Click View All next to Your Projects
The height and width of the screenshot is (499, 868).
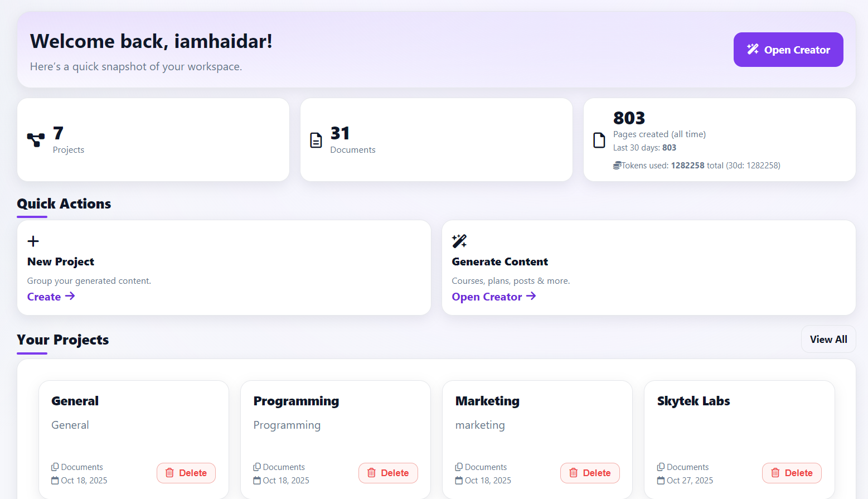828,339
